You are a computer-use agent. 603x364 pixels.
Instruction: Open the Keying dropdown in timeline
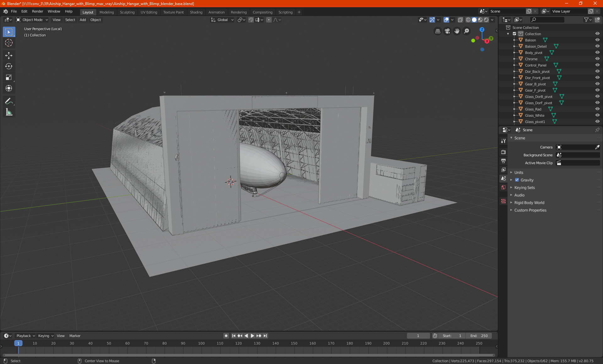click(46, 336)
